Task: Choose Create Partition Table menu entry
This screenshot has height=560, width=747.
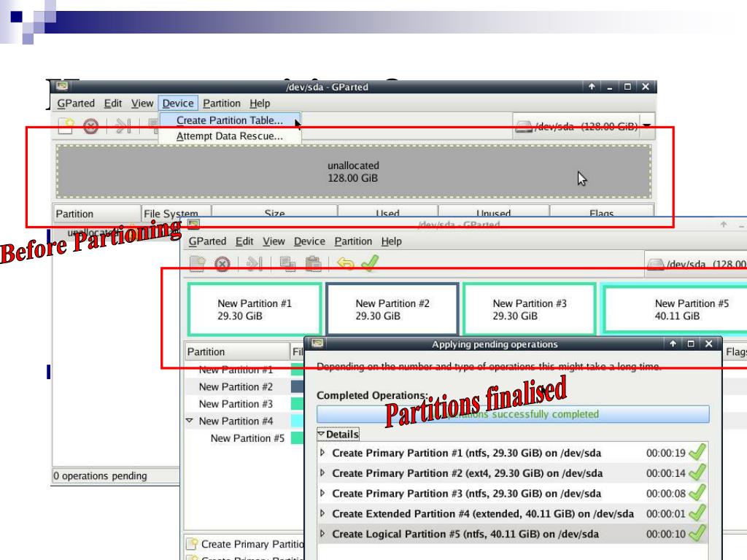Action: pos(229,120)
